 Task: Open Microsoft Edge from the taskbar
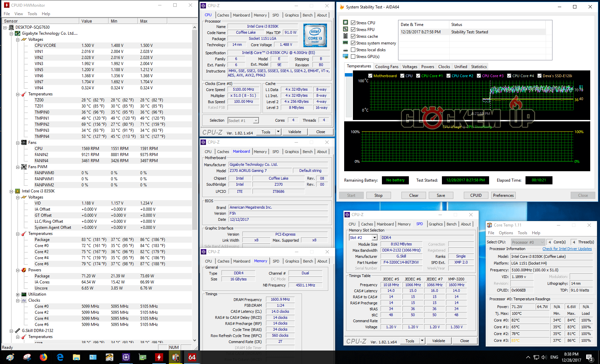click(x=60, y=357)
